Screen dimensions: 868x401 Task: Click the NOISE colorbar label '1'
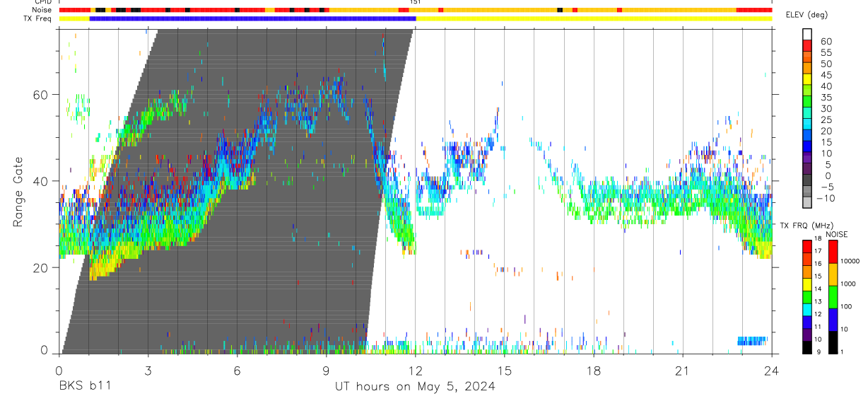843,351
